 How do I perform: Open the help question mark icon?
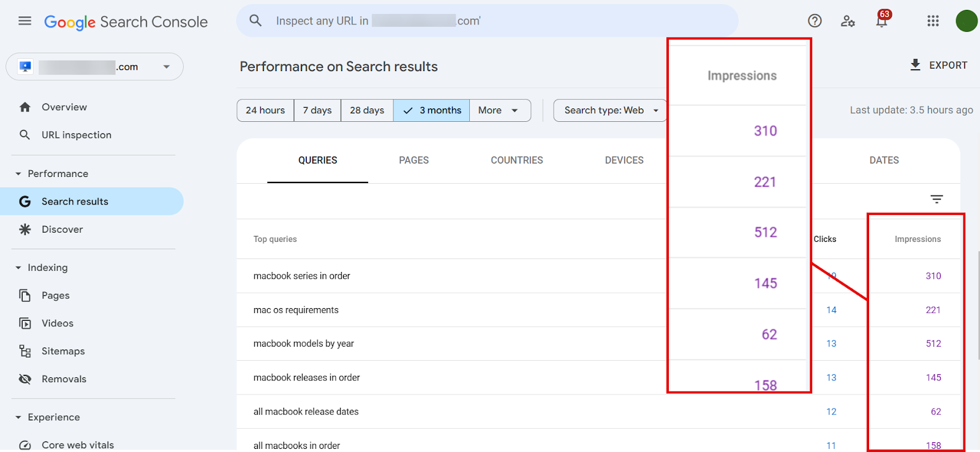click(x=815, y=21)
